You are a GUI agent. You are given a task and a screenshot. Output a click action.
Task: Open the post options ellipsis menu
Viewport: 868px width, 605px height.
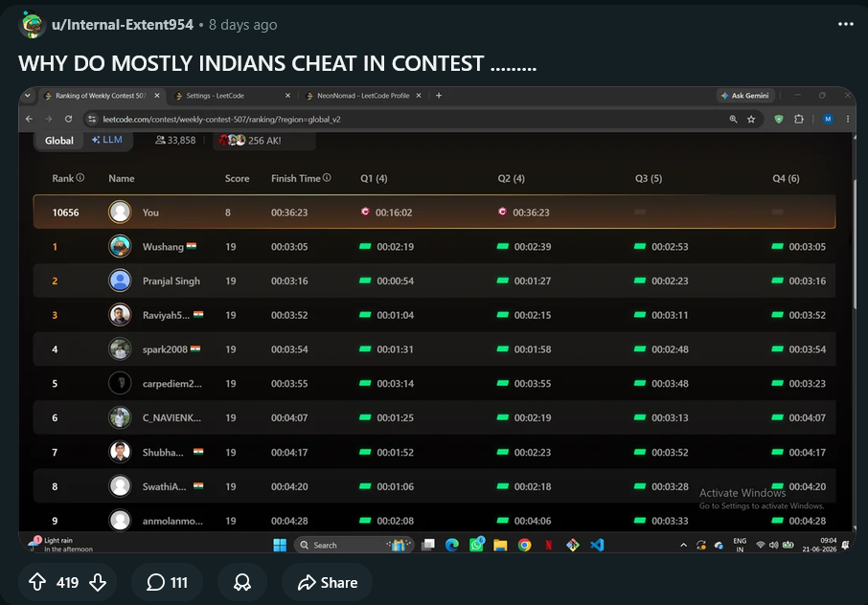click(845, 24)
